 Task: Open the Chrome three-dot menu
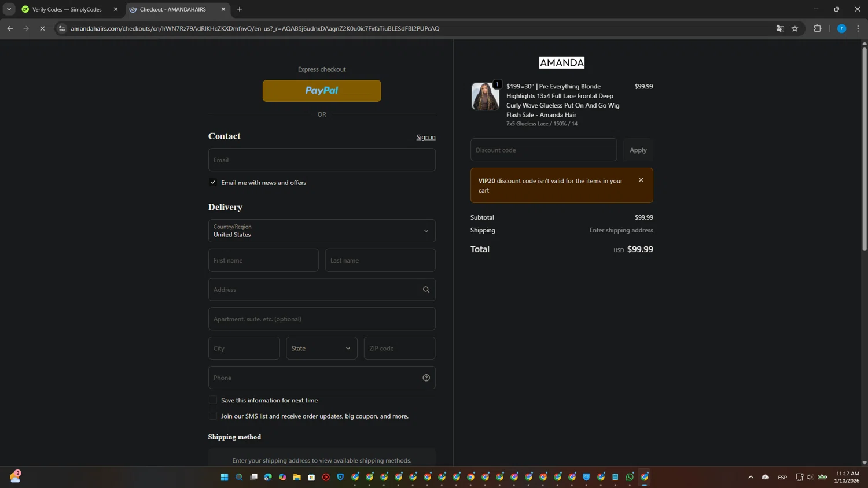click(858, 28)
